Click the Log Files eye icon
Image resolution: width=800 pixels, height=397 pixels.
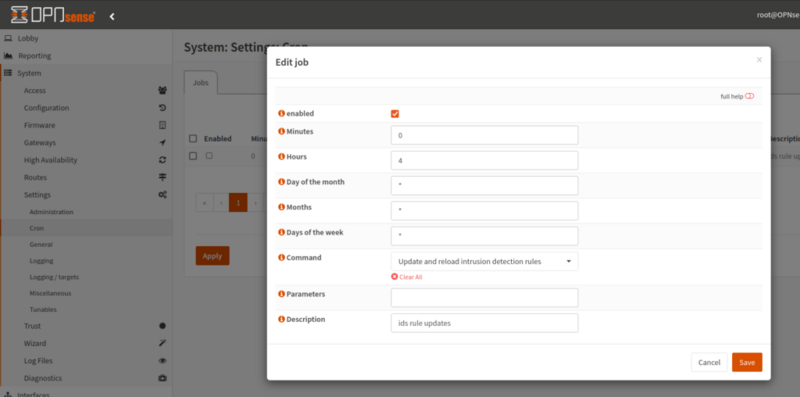[162, 360]
